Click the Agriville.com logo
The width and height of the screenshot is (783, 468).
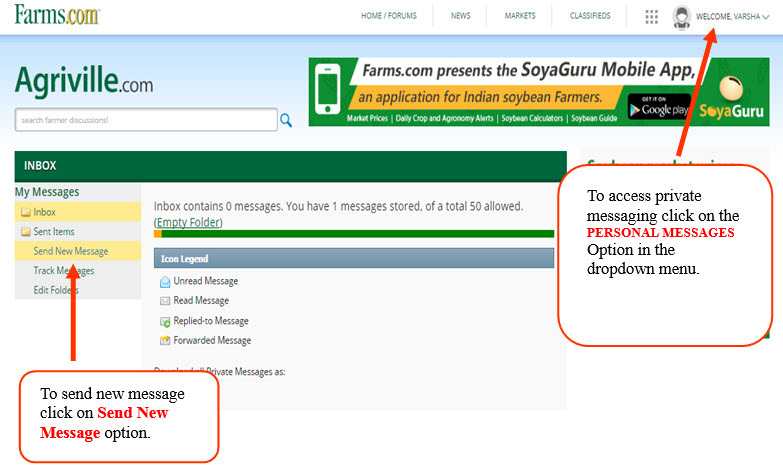[84, 82]
